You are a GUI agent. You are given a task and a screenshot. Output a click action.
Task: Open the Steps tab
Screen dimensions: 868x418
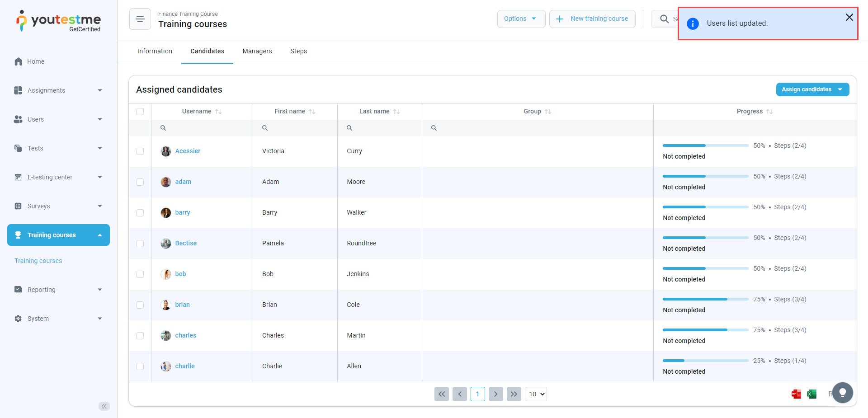click(298, 52)
